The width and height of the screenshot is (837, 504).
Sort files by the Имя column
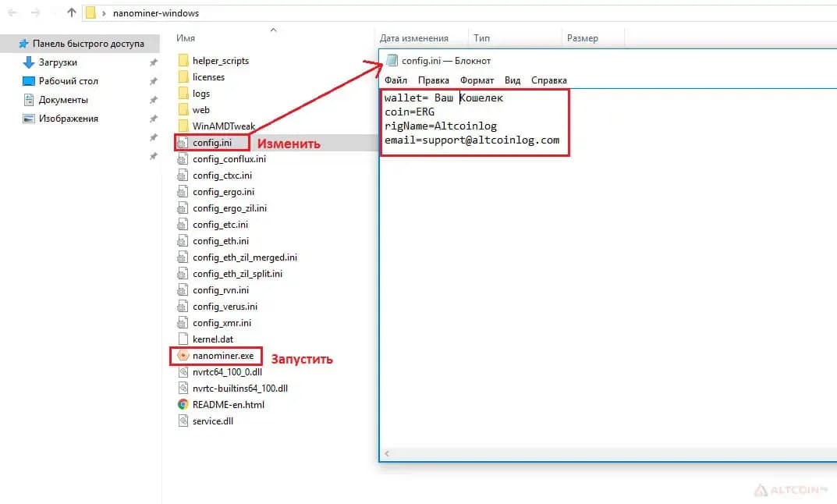[x=186, y=38]
